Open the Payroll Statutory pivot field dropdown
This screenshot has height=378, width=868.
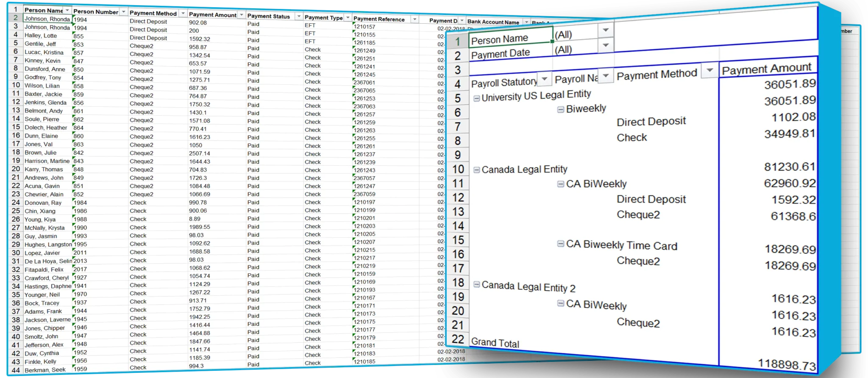(x=545, y=79)
